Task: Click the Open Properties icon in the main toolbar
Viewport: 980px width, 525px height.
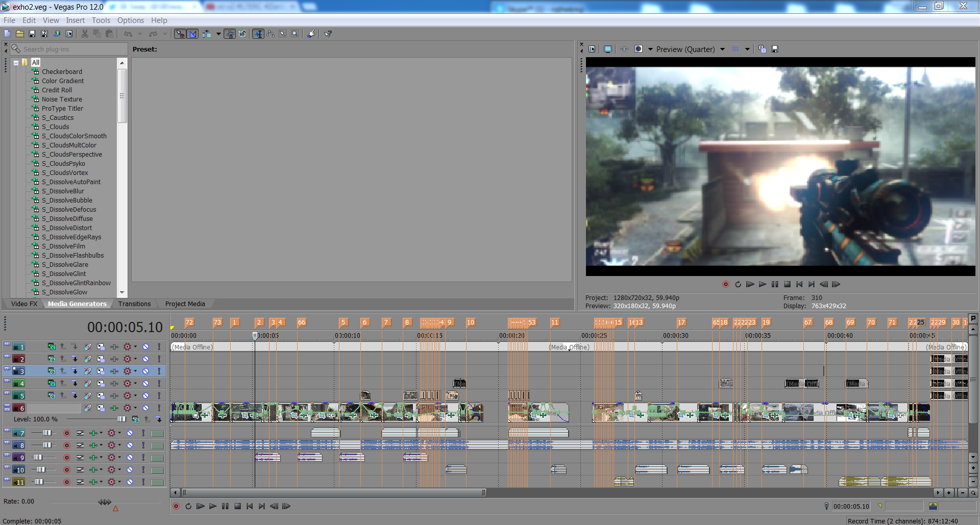Action: click(x=69, y=34)
